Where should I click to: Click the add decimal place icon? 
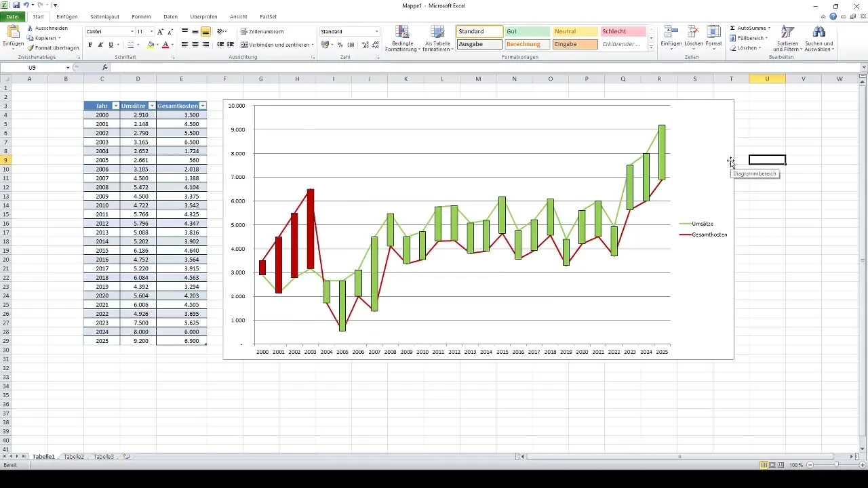pyautogui.click(x=366, y=45)
